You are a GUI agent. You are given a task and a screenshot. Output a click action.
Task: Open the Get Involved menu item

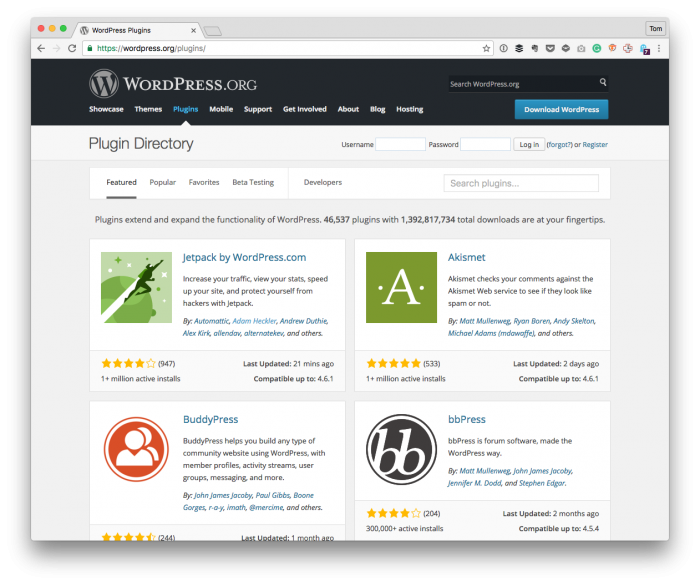(304, 109)
